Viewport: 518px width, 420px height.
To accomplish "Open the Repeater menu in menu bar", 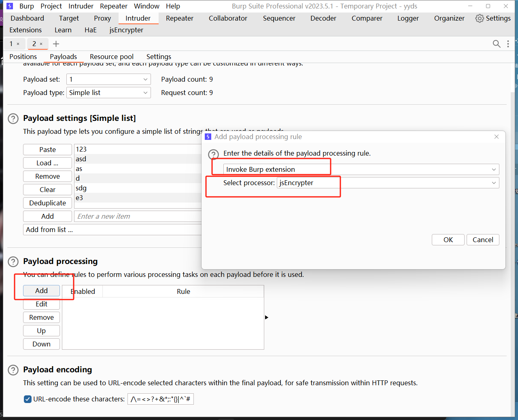I will tap(114, 6).
